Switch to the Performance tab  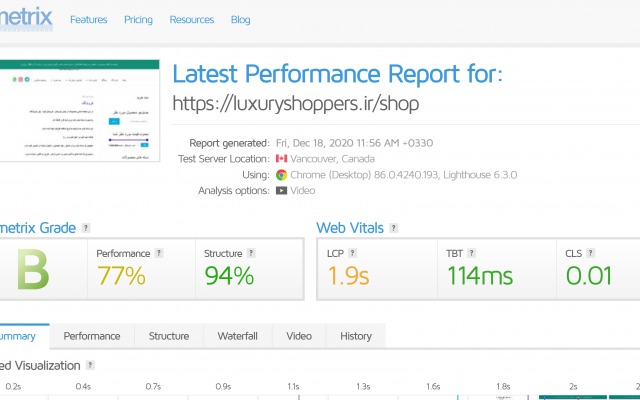pos(92,336)
